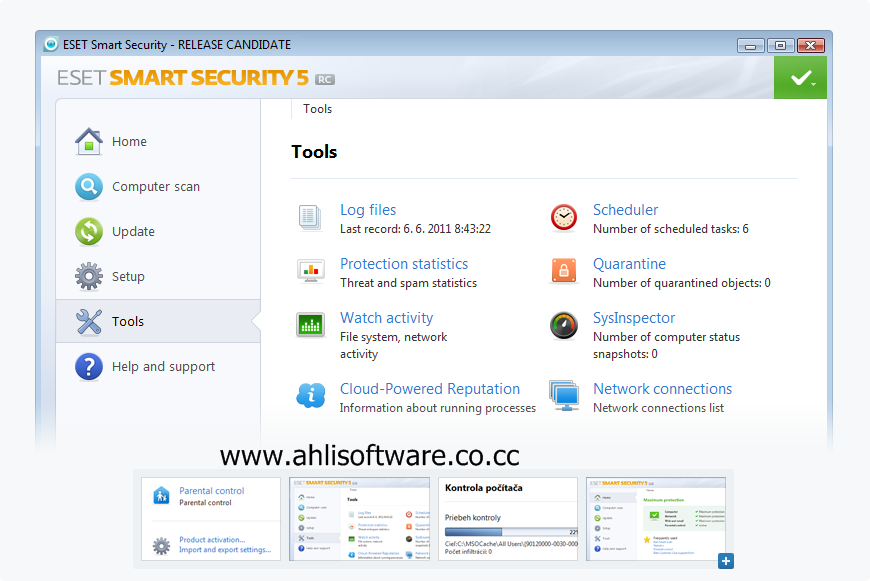Click the blue plus icon on thumbnails

726,561
